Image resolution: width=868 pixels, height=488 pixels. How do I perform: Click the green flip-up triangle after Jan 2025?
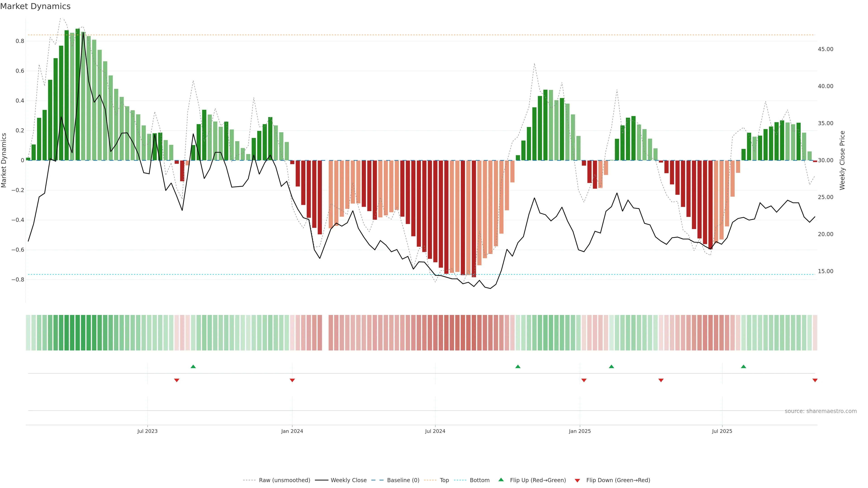click(x=611, y=366)
